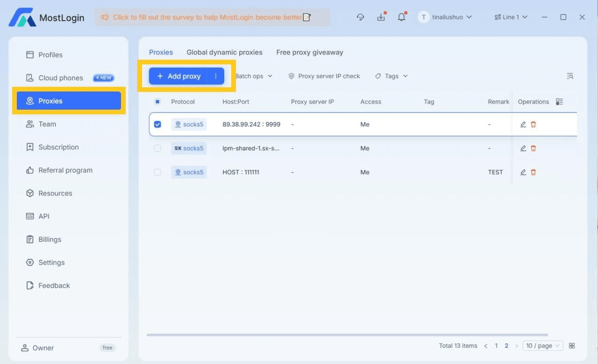Click the customer support headset icon

coord(360,17)
